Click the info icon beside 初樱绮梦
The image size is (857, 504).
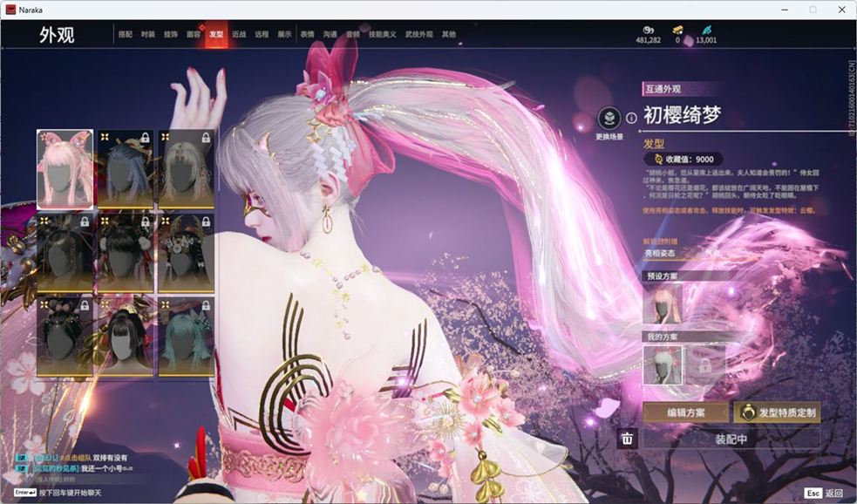pyautogui.click(x=631, y=118)
